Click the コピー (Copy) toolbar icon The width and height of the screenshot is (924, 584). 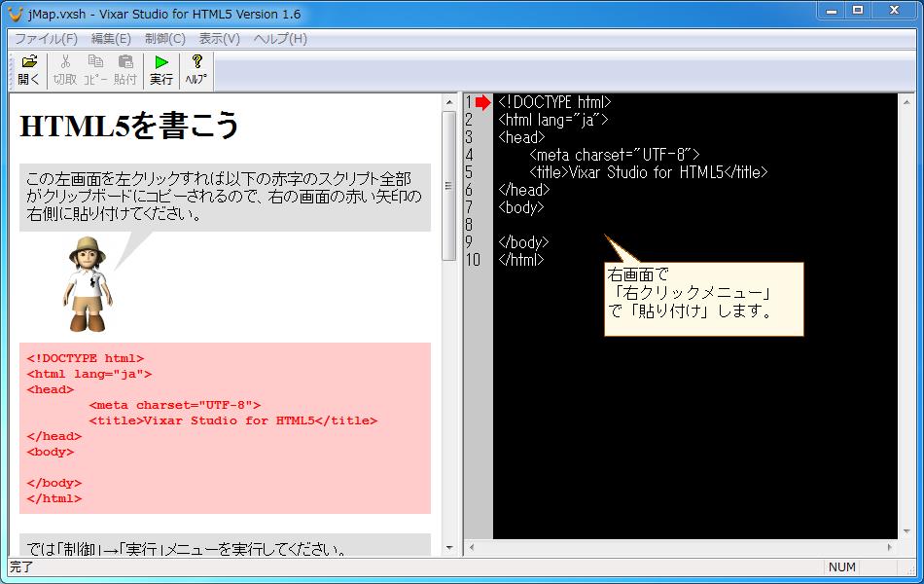[x=94, y=68]
